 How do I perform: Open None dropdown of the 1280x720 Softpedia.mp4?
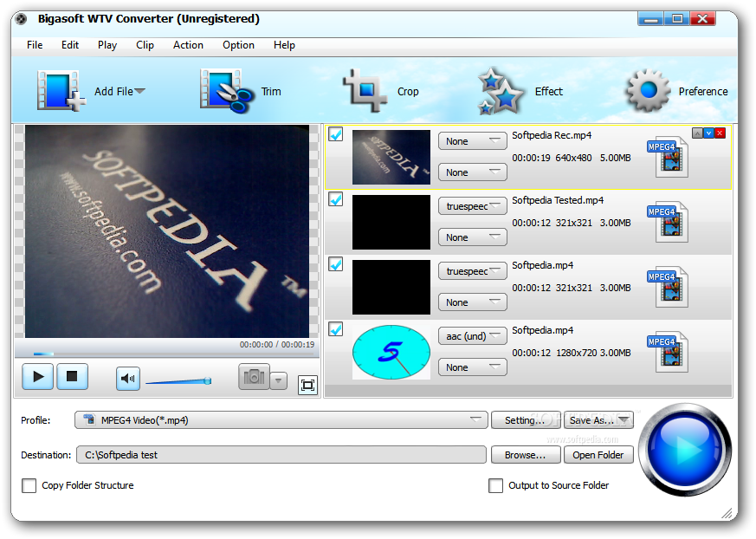click(x=473, y=367)
